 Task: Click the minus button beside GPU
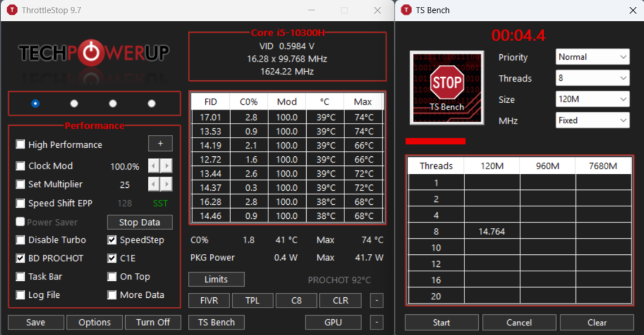[377, 322]
